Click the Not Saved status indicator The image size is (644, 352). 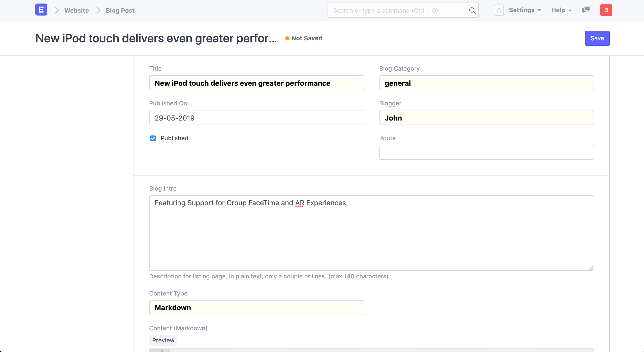[x=304, y=38]
